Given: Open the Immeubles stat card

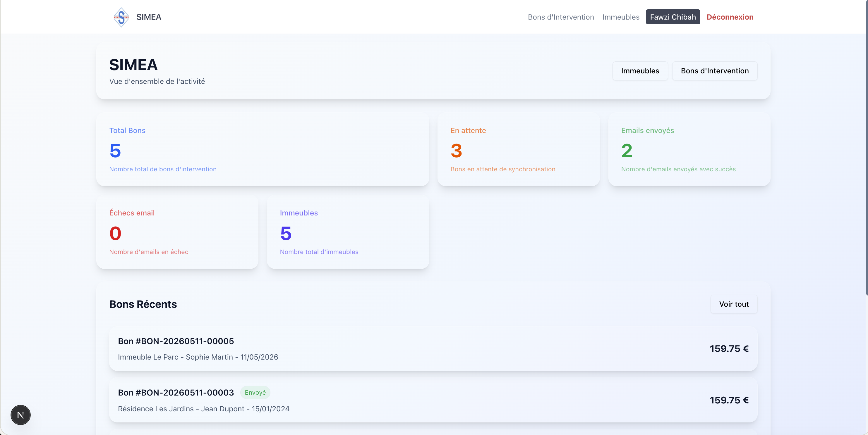Looking at the screenshot, I should [x=348, y=232].
